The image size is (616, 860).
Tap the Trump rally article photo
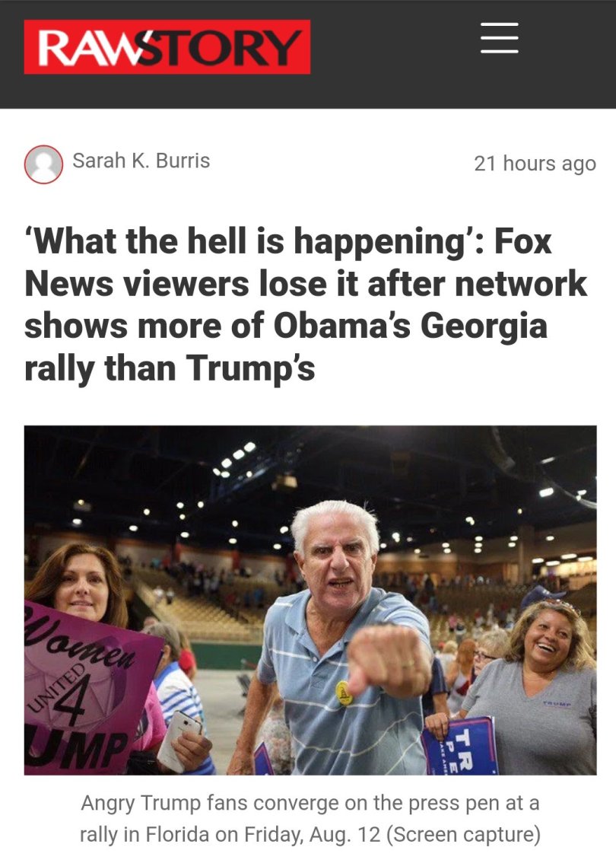click(310, 600)
